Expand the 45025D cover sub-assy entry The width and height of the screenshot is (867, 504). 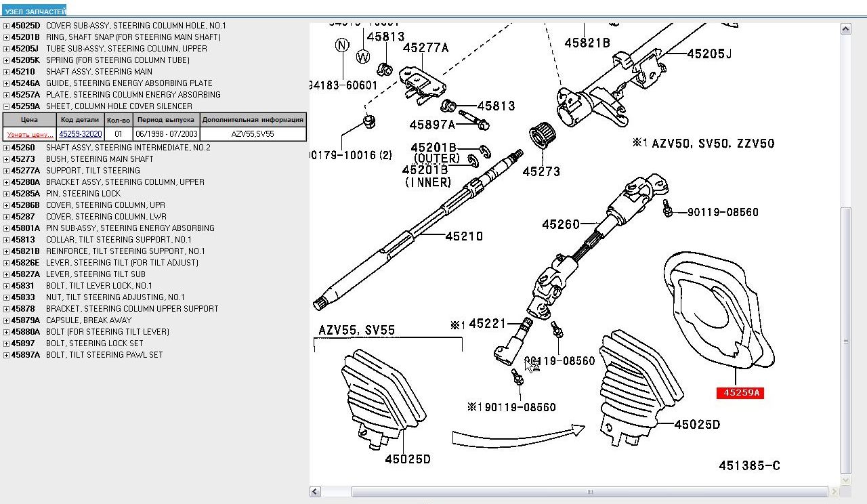pos(7,26)
